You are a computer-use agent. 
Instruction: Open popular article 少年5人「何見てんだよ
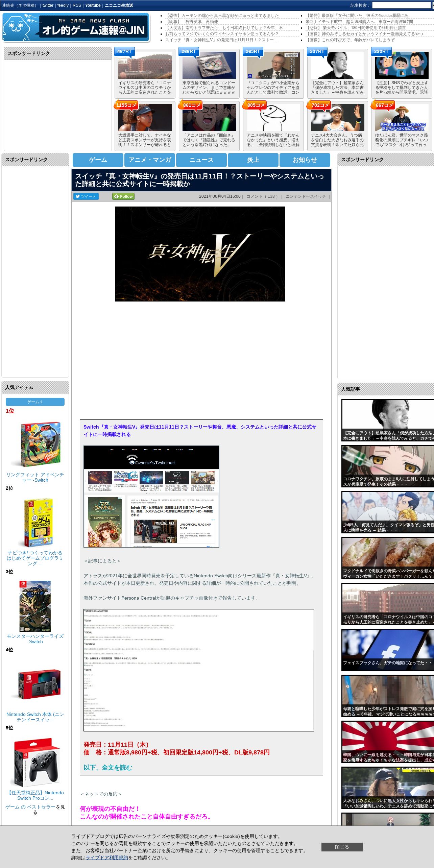point(388,512)
